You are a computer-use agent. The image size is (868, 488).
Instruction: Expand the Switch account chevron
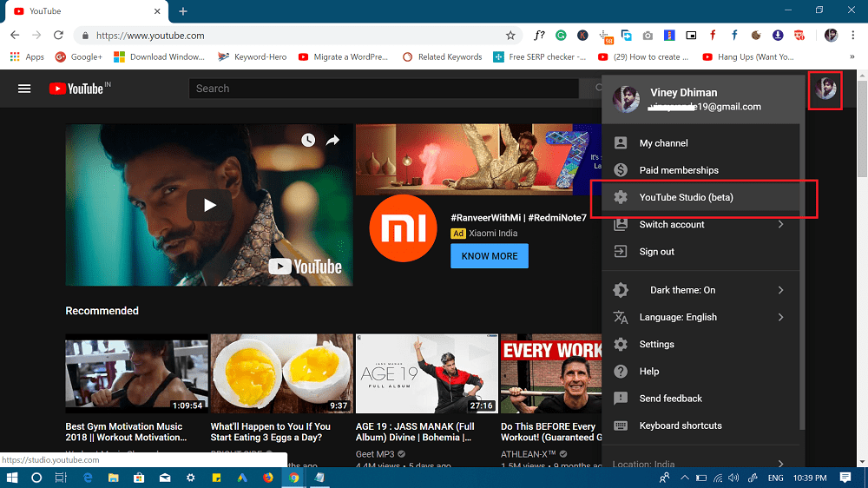coord(780,224)
